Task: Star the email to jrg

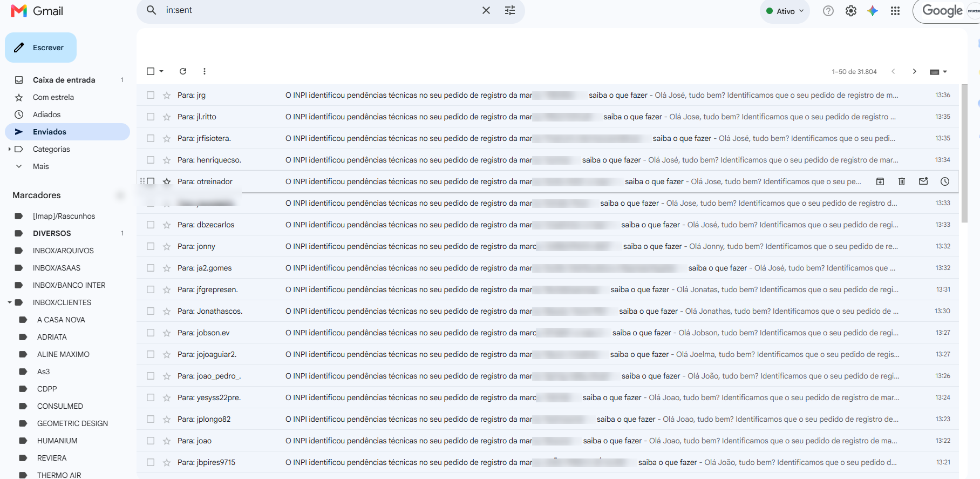Action: (x=167, y=95)
